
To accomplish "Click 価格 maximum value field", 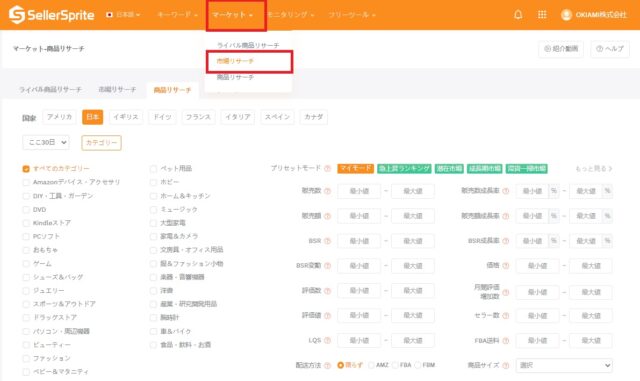I will (x=591, y=266).
